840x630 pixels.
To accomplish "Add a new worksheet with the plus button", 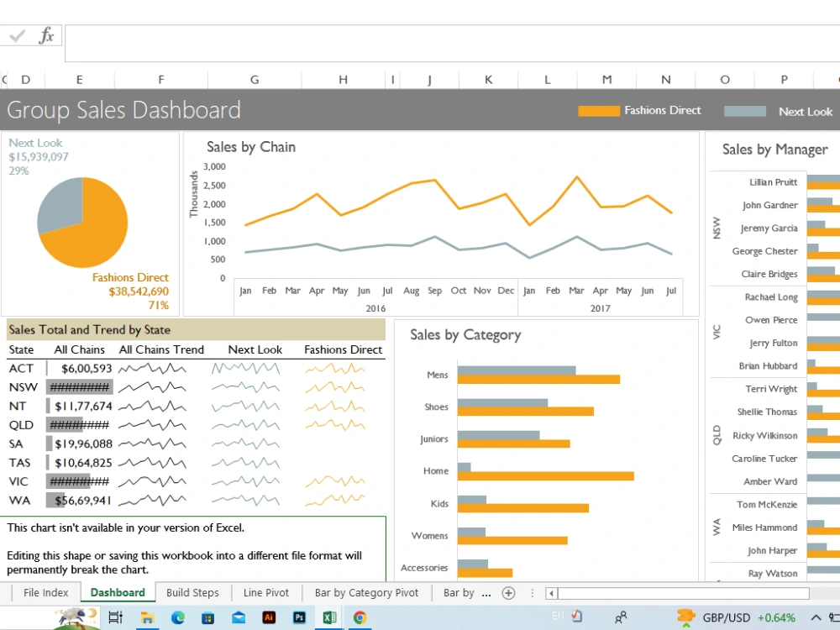I will (x=509, y=592).
